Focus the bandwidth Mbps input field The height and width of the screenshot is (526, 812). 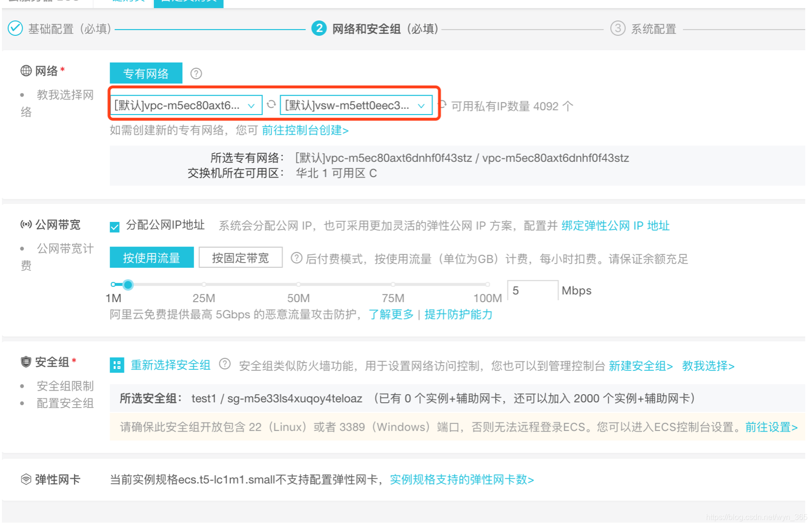coord(532,290)
